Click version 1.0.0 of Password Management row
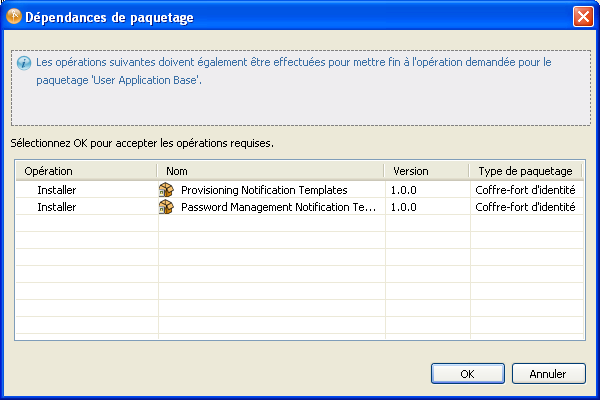Image resolution: width=600 pixels, height=400 pixels. click(405, 208)
